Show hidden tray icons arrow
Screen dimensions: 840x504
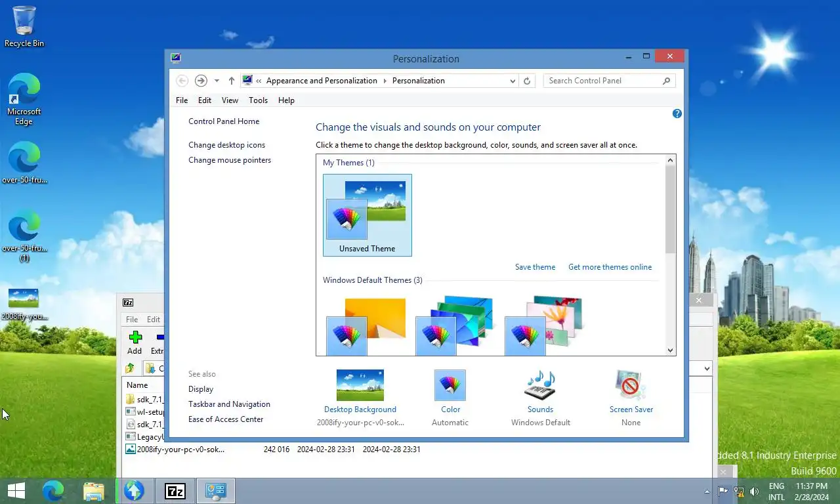coord(707,491)
